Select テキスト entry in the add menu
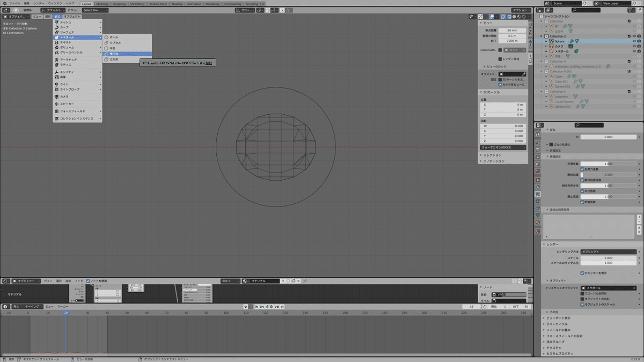The height and width of the screenshot is (362, 644). coord(77,42)
